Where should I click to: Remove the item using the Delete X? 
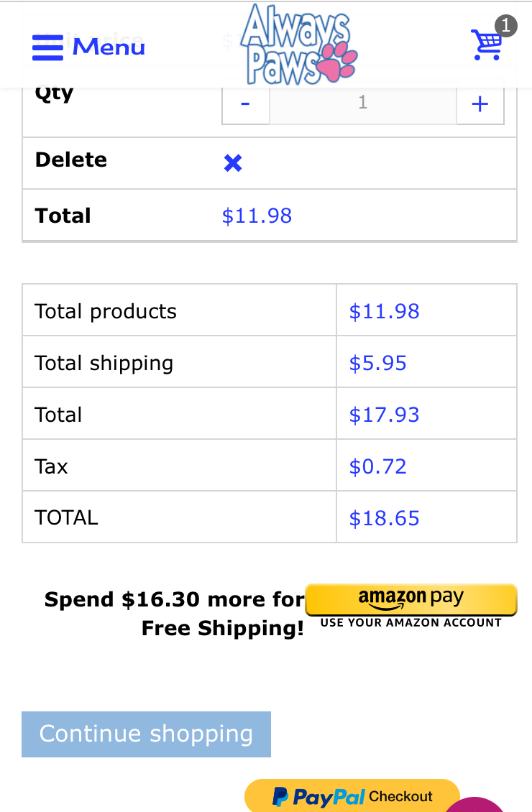(233, 163)
